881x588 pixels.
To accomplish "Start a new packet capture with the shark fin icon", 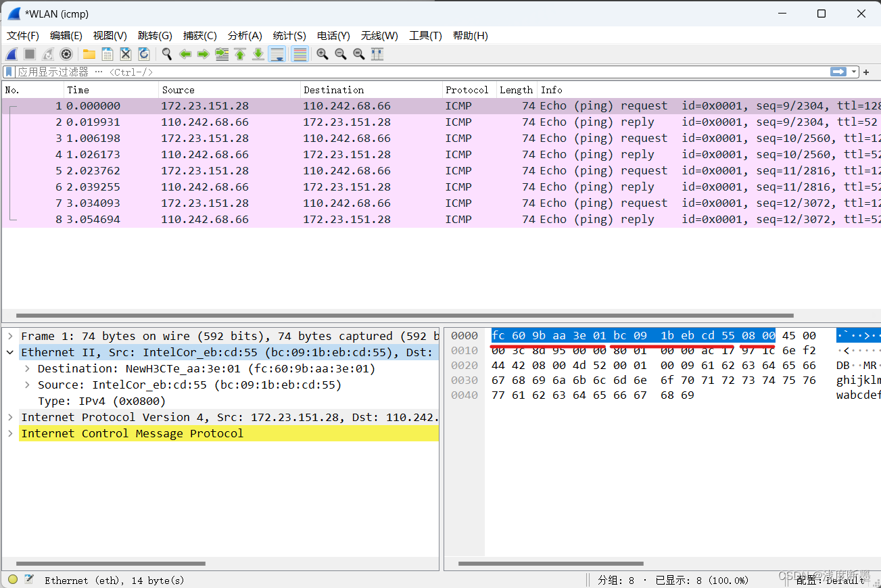I will coord(11,54).
